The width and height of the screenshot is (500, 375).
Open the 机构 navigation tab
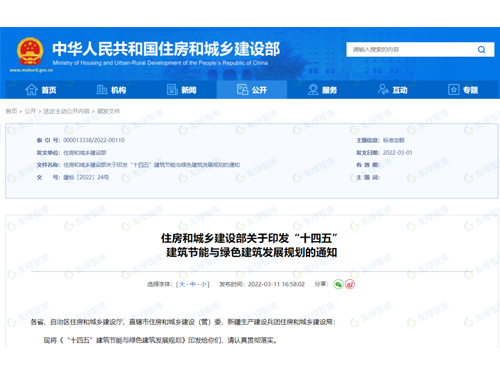pos(111,90)
